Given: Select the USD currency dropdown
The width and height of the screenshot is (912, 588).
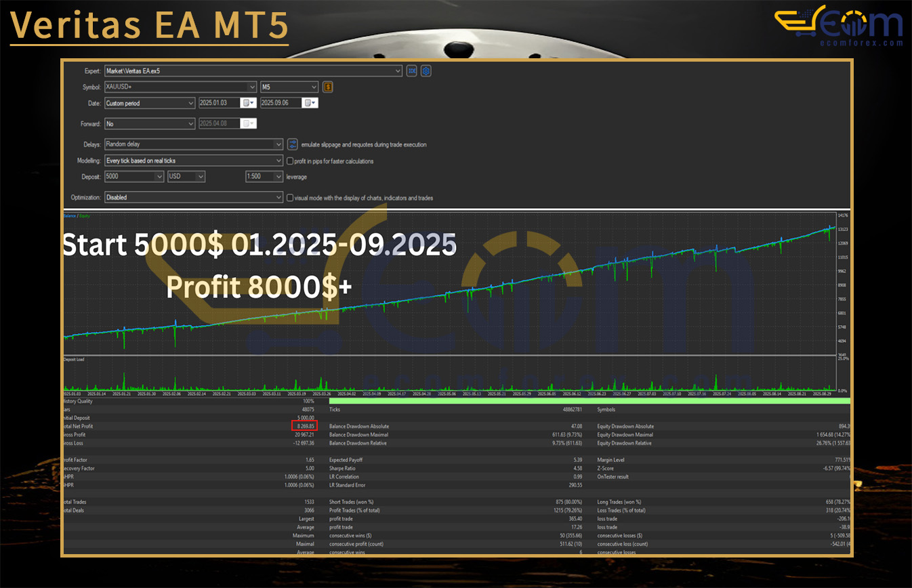Looking at the screenshot, I should [186, 177].
